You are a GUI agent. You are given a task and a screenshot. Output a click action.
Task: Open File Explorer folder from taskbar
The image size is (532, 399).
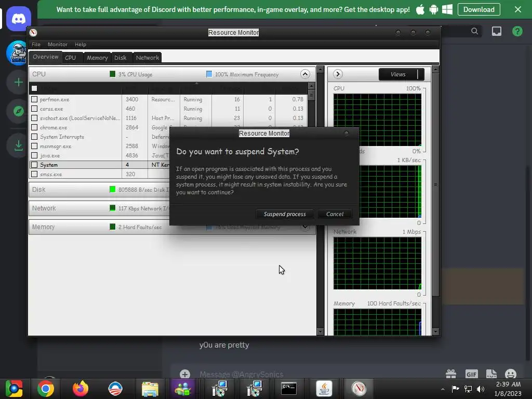click(x=150, y=389)
